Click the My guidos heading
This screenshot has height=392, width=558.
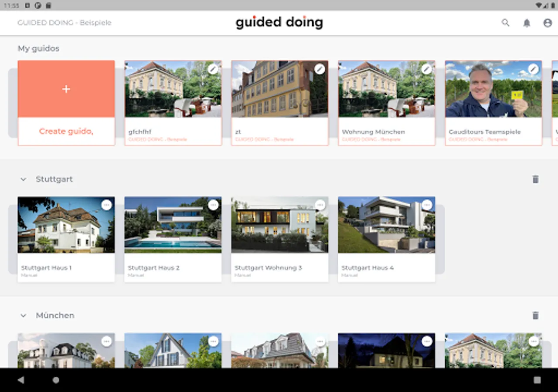tap(39, 48)
